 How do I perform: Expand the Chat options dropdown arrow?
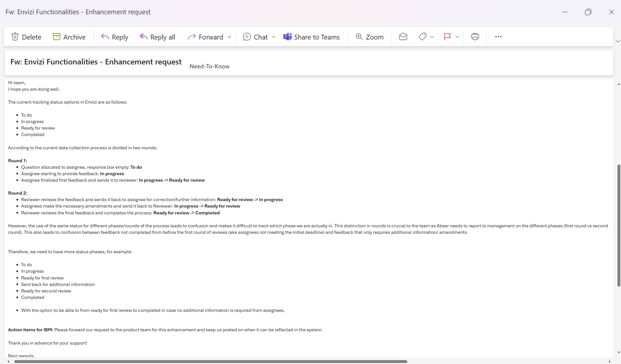(274, 37)
